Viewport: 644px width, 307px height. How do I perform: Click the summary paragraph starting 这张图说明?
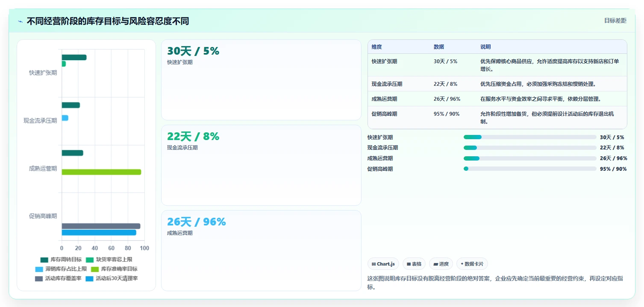pos(495,283)
